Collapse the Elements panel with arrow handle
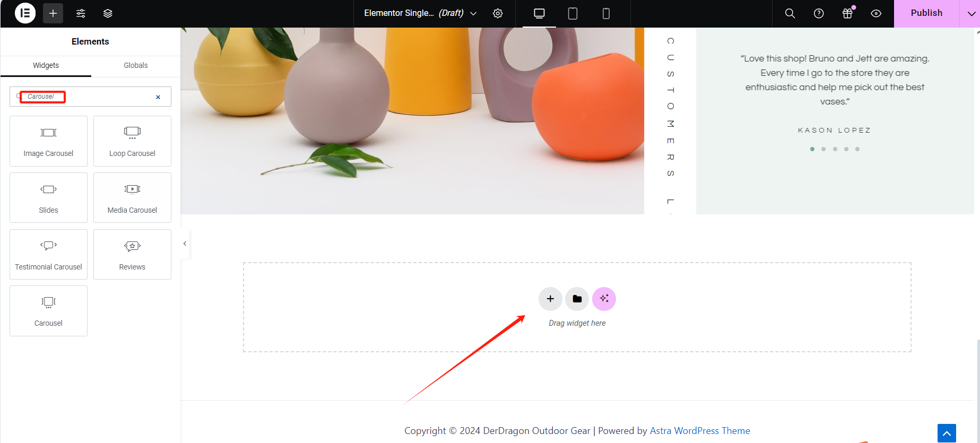The width and height of the screenshot is (980, 443). pyautogui.click(x=185, y=244)
